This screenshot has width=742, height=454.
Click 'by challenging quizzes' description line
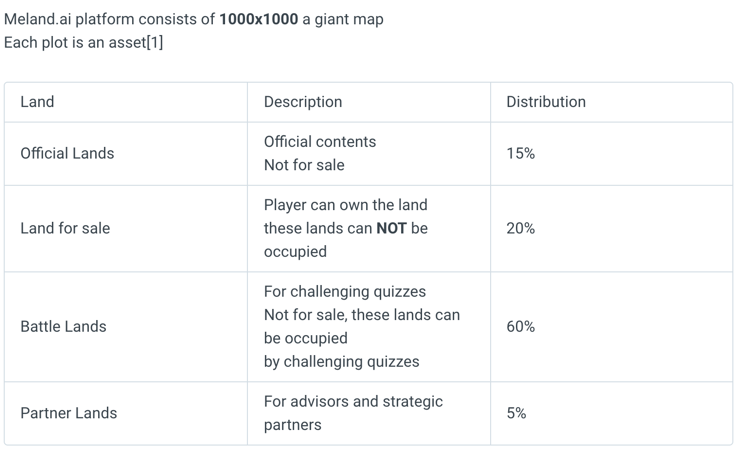click(342, 362)
